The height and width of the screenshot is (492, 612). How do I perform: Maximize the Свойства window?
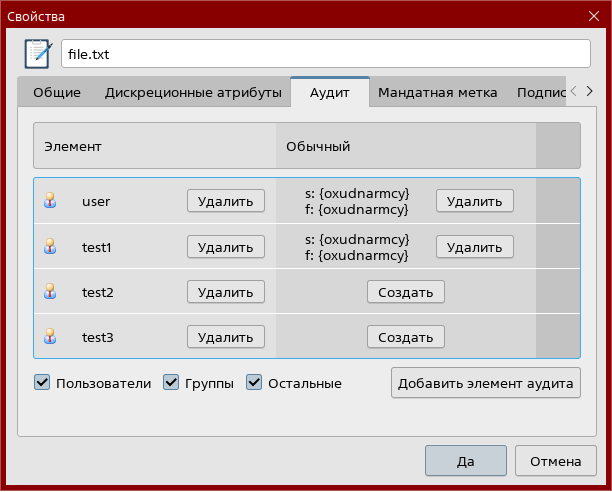point(566,17)
